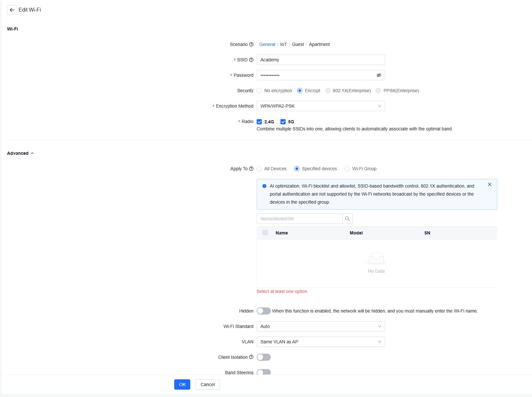Toggle the Hidden network switch
Viewport: 532px width, 397px height.
(x=264, y=311)
